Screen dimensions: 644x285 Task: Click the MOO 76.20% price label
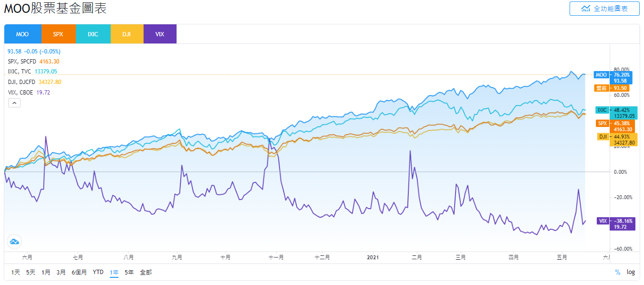tap(612, 78)
